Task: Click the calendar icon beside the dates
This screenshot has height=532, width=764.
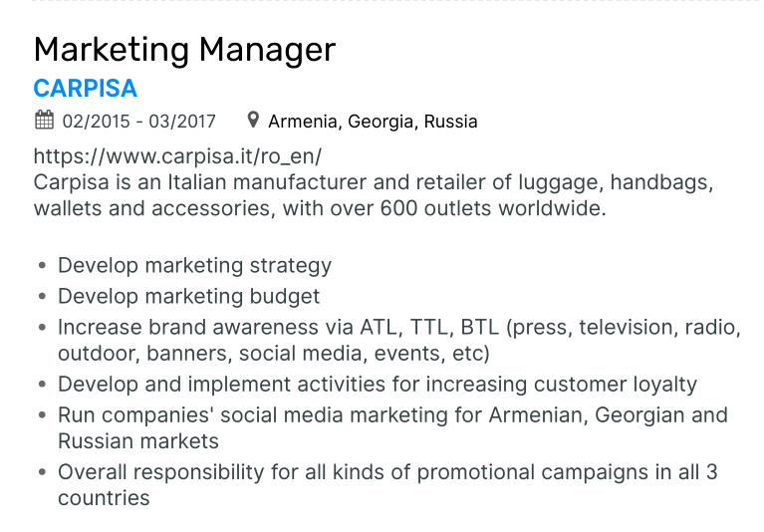Action: (44, 122)
